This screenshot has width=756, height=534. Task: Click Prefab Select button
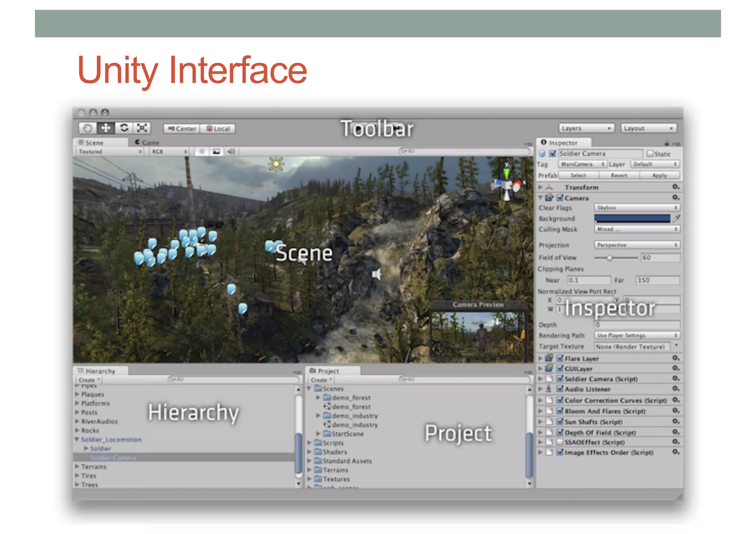point(578,175)
